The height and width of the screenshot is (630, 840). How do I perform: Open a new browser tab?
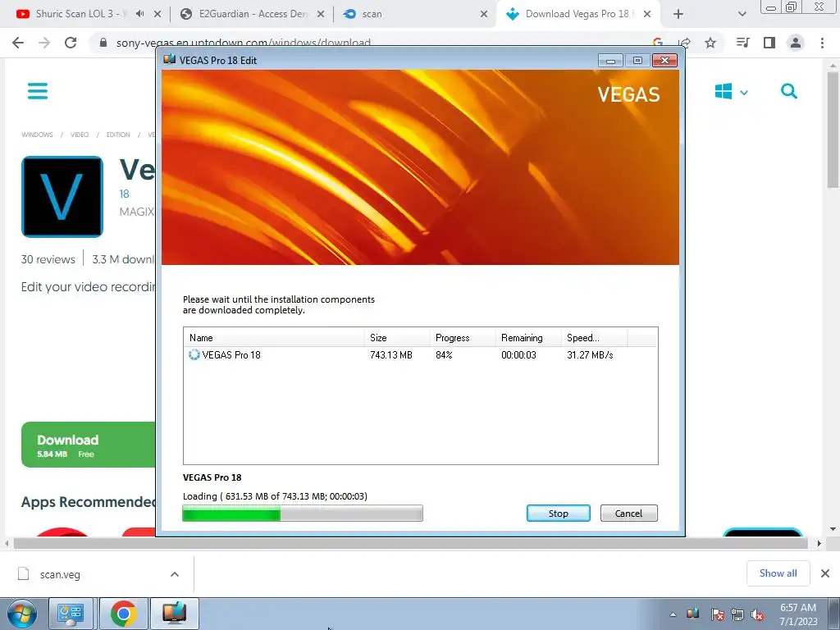[x=678, y=14]
